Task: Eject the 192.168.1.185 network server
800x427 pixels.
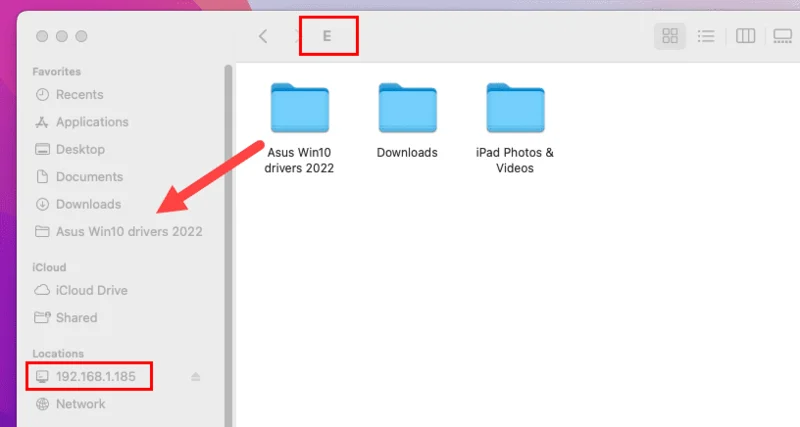Action: (x=196, y=377)
